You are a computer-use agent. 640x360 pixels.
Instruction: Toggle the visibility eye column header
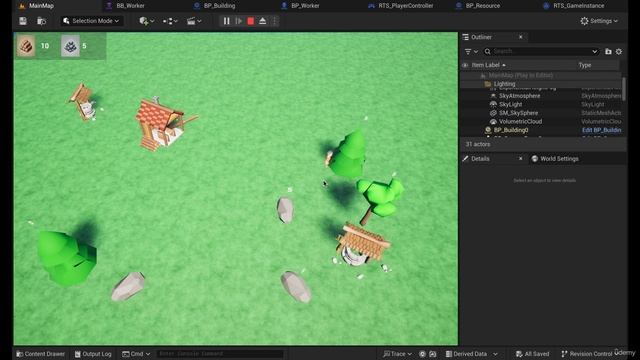pyautogui.click(x=465, y=65)
